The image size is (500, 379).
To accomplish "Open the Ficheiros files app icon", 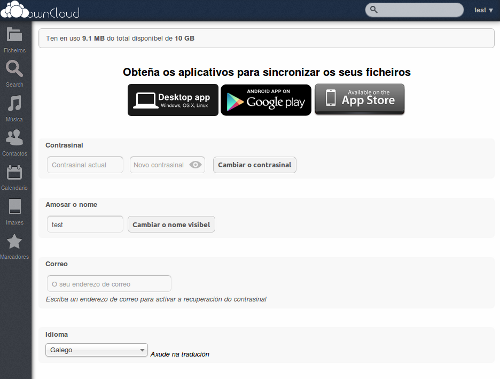I will pyautogui.click(x=14, y=34).
